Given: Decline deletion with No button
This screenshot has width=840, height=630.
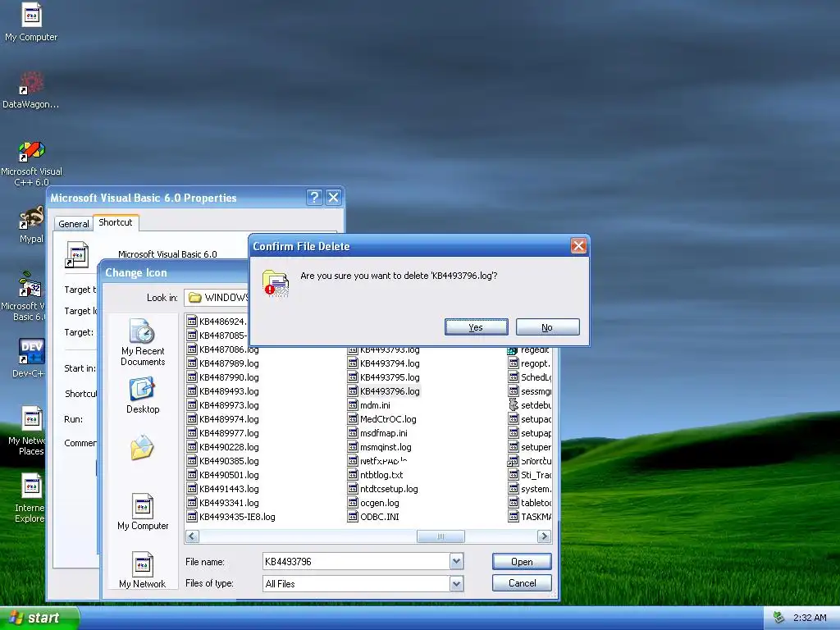Looking at the screenshot, I should pyautogui.click(x=547, y=327).
